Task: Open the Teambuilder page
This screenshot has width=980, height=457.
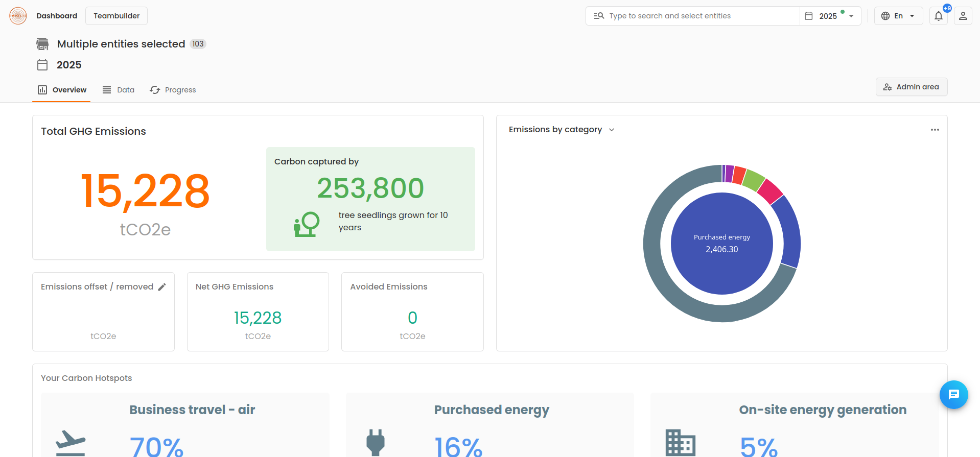Action: (x=116, y=16)
